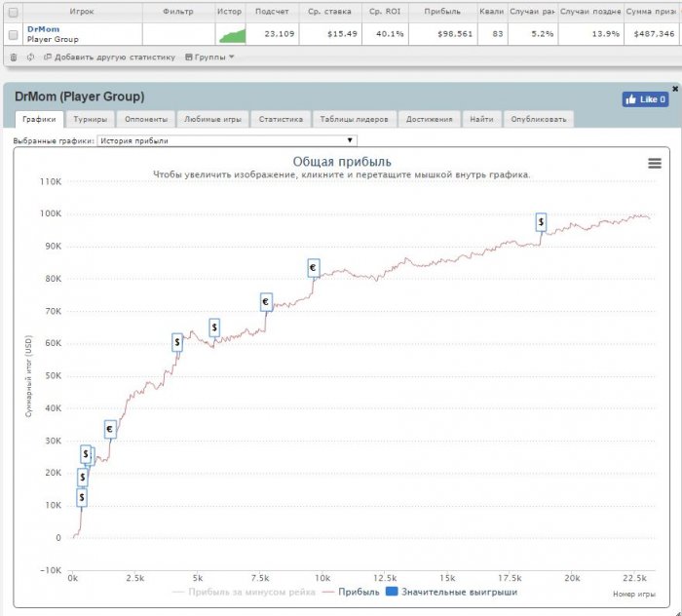
Task: Click the trash delete icon below table
Action: 13,58
